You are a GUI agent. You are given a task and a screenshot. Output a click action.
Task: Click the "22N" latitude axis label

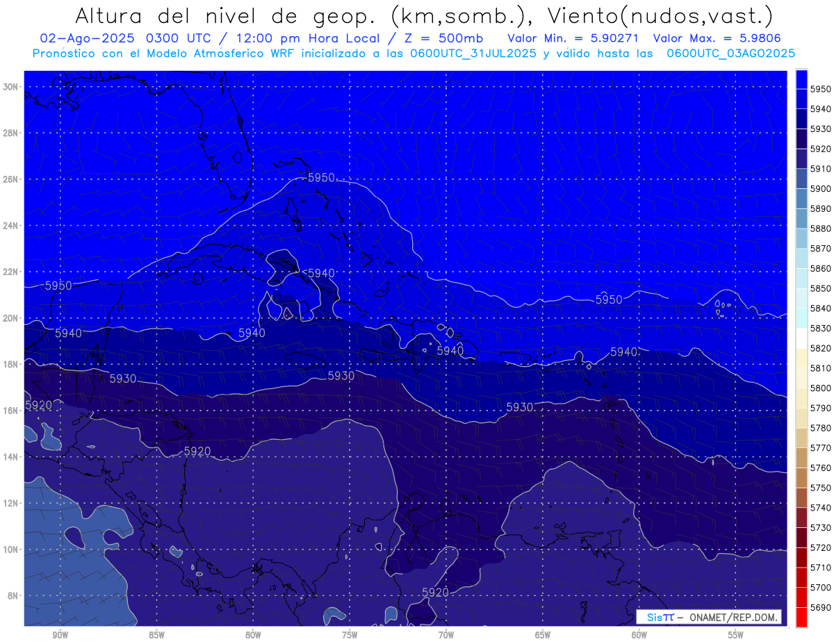(10, 272)
